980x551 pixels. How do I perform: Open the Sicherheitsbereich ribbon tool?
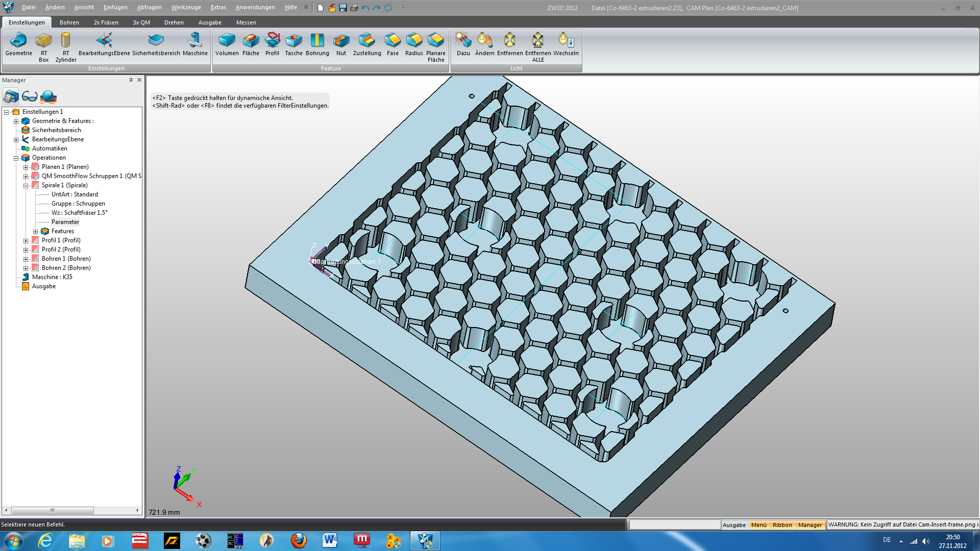click(156, 44)
